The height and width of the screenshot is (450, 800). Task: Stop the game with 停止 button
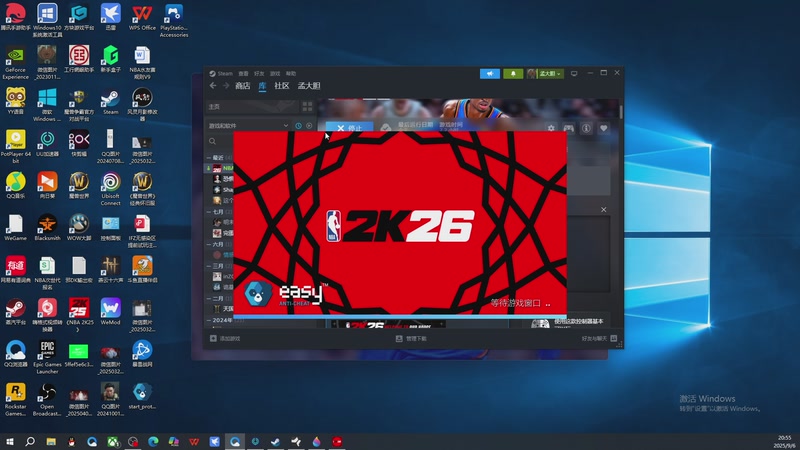click(349, 128)
